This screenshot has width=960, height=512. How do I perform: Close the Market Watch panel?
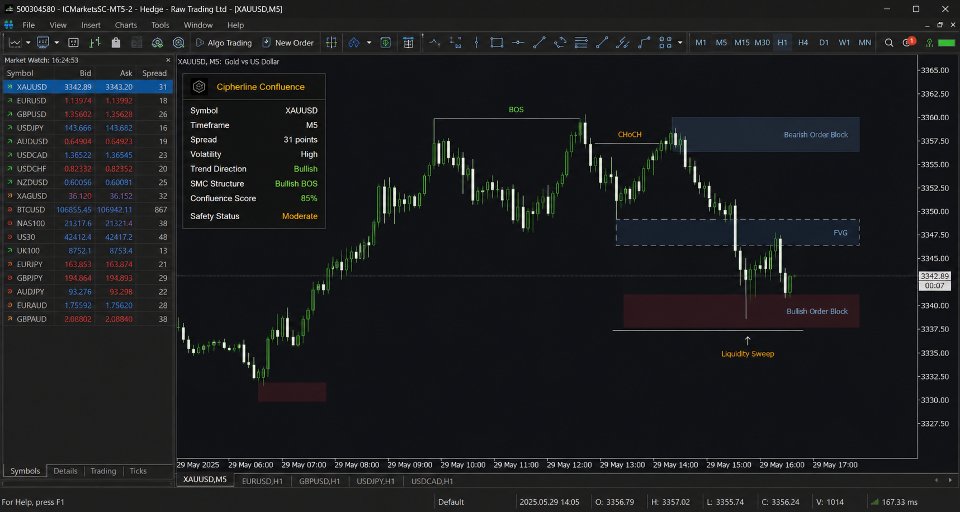[168, 60]
